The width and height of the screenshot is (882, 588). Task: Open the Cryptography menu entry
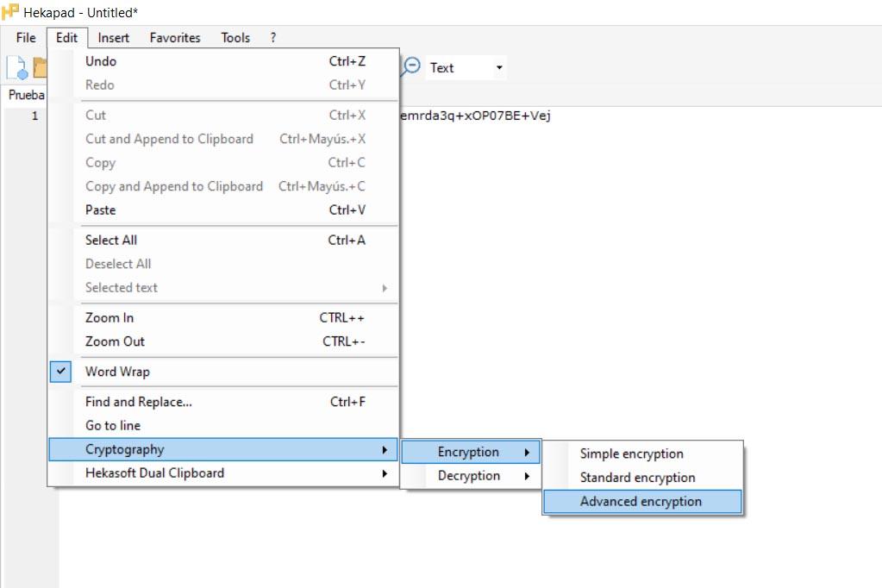[223, 449]
